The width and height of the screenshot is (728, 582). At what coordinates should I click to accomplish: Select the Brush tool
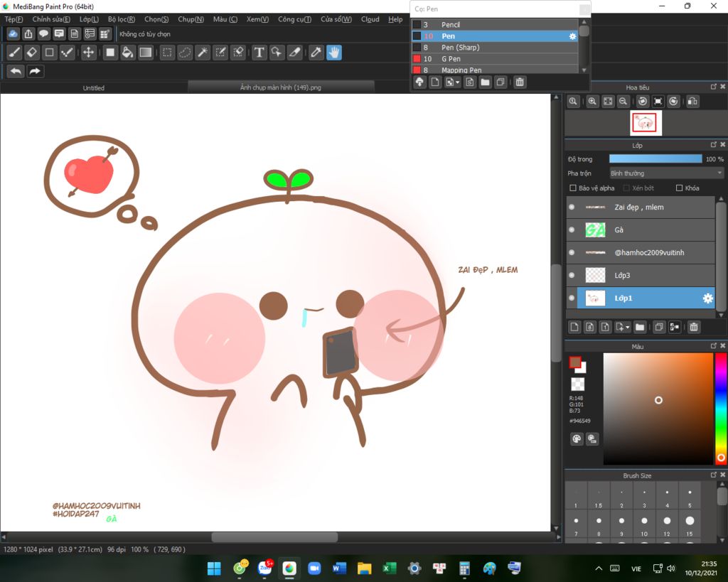click(14, 53)
